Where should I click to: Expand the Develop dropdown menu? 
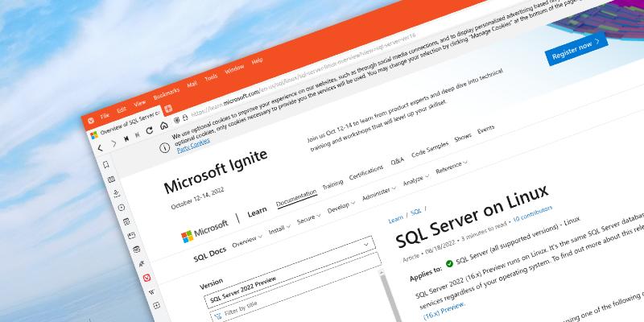341,208
